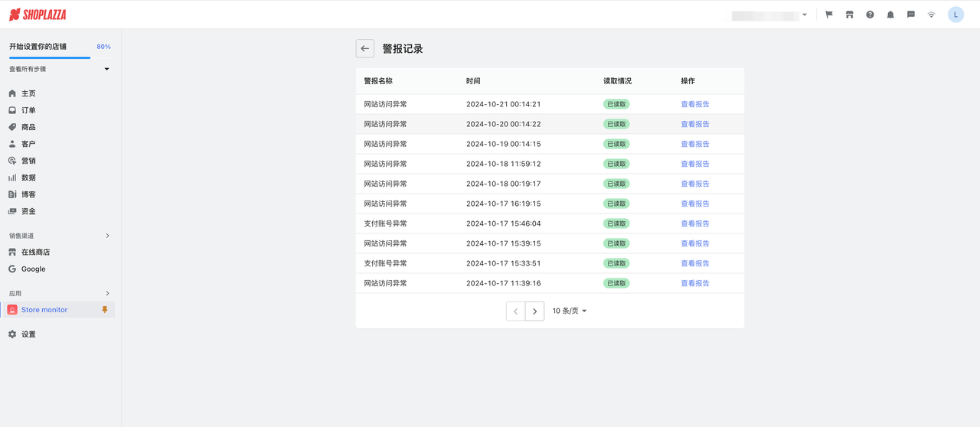This screenshot has width=980, height=427.
Task: Go to the next page of records
Action: pyautogui.click(x=534, y=311)
